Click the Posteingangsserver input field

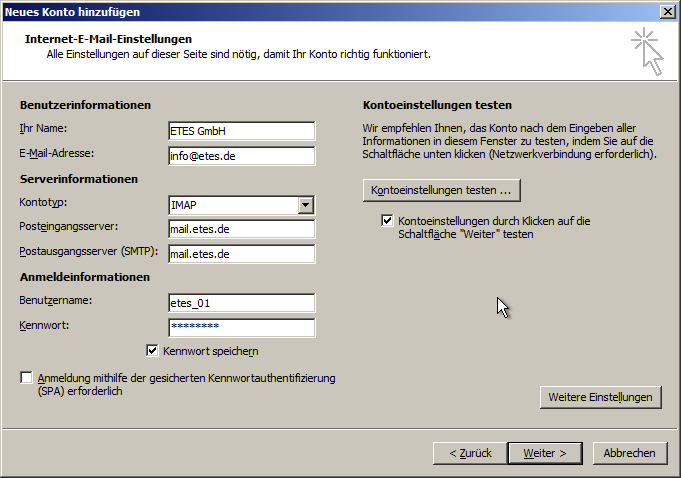click(241, 229)
